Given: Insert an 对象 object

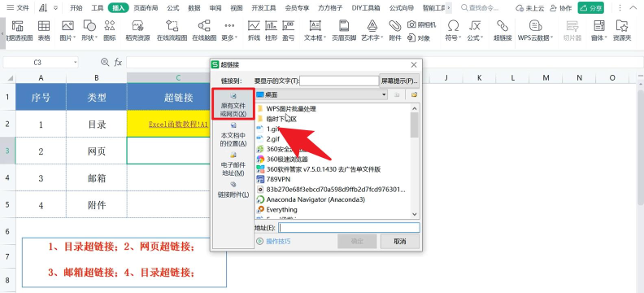Looking at the screenshot, I should click(x=419, y=37).
